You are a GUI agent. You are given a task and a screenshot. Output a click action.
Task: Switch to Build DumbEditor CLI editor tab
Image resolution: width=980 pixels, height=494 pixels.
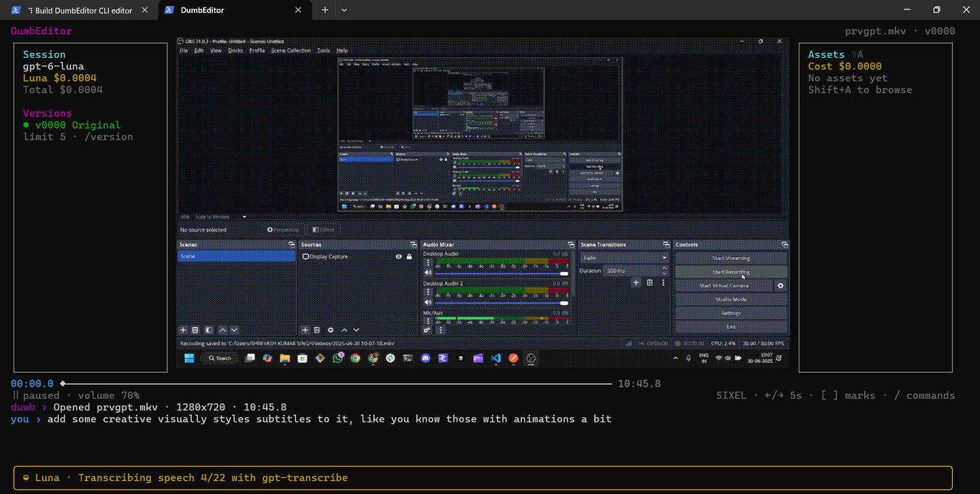pyautogui.click(x=80, y=10)
